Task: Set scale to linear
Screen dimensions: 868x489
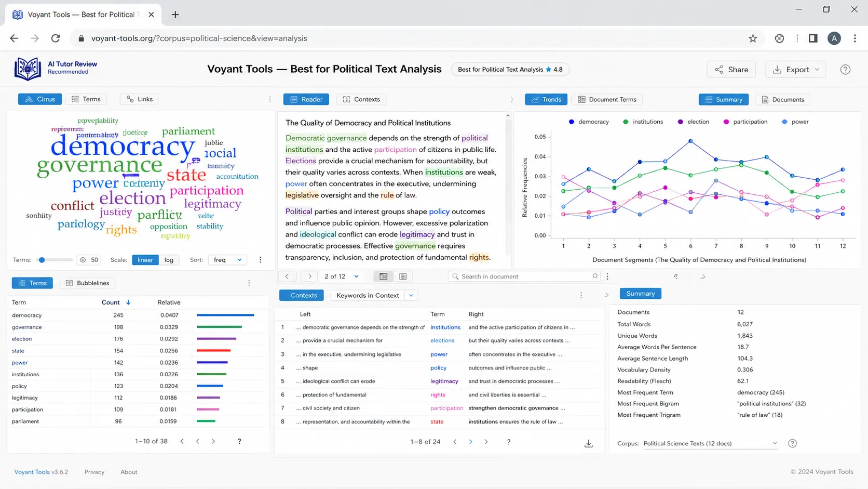Action: click(145, 260)
